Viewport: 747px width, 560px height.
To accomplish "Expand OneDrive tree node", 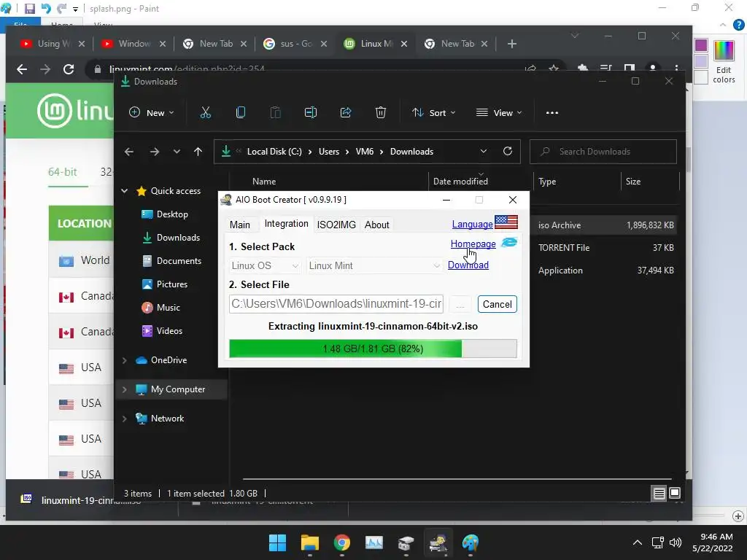I will point(124,360).
